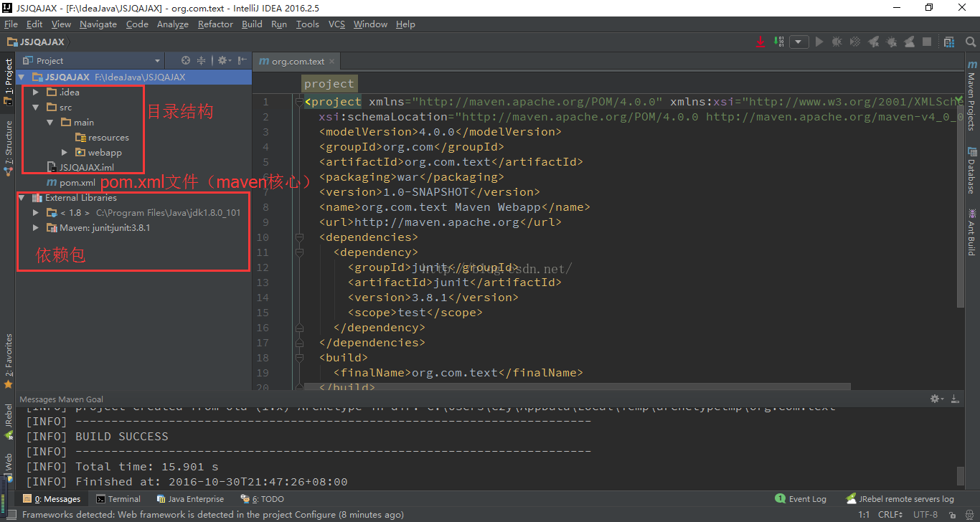Open Project panel gear settings
This screenshot has width=980, height=522.
[x=223, y=61]
